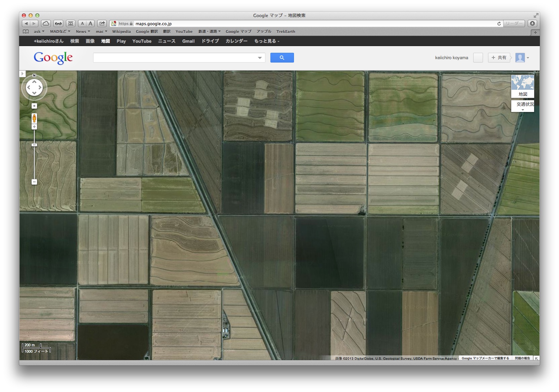Open Google 翻訳 bookmark
The width and height of the screenshot is (559, 392).
coord(147,32)
